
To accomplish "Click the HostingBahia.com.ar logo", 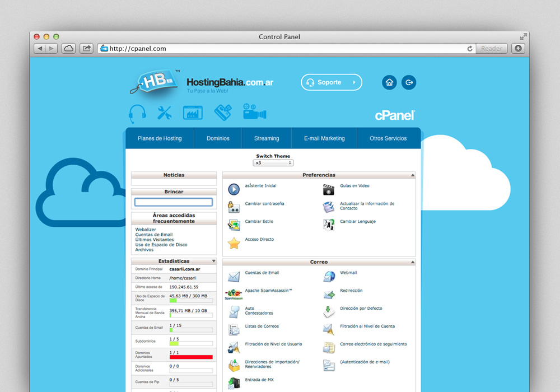I will (x=202, y=83).
